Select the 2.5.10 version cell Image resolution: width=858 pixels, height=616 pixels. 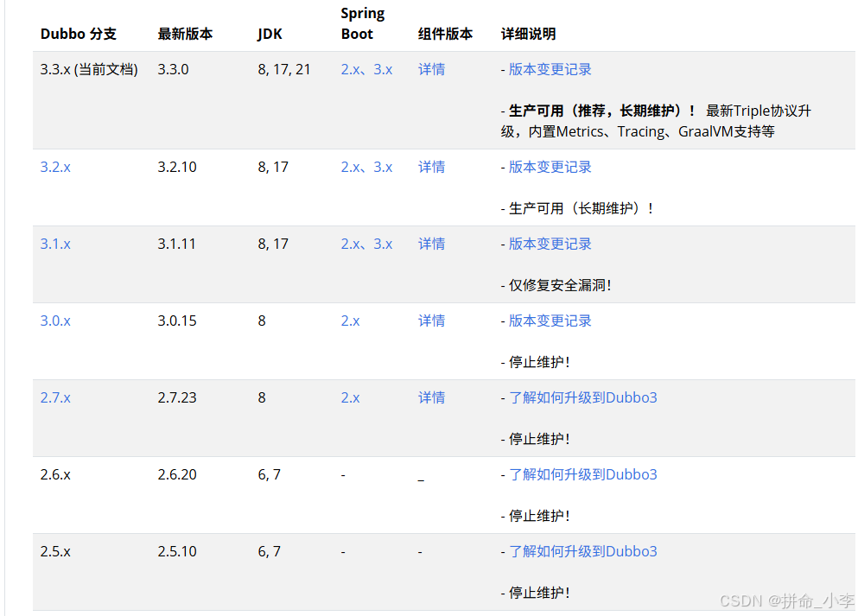click(177, 551)
